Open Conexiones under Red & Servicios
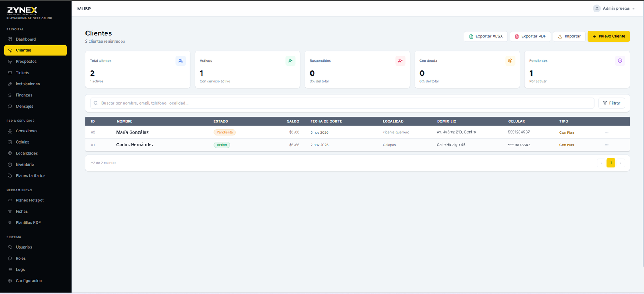Viewport: 644px width, 294px height. 35,131
